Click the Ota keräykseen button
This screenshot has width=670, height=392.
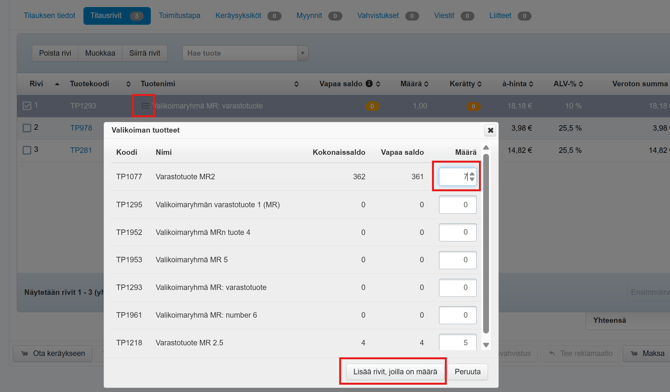click(x=53, y=354)
